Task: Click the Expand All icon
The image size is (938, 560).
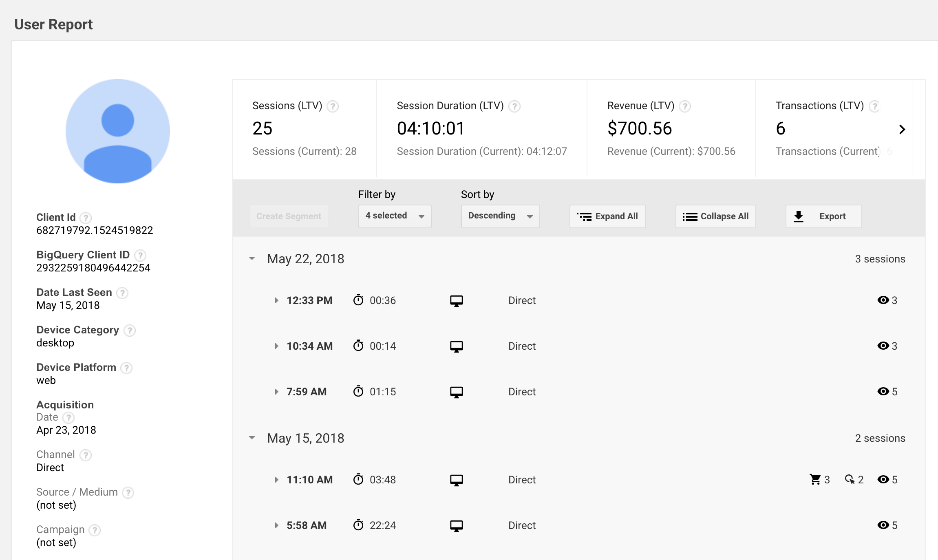Action: pyautogui.click(x=584, y=216)
